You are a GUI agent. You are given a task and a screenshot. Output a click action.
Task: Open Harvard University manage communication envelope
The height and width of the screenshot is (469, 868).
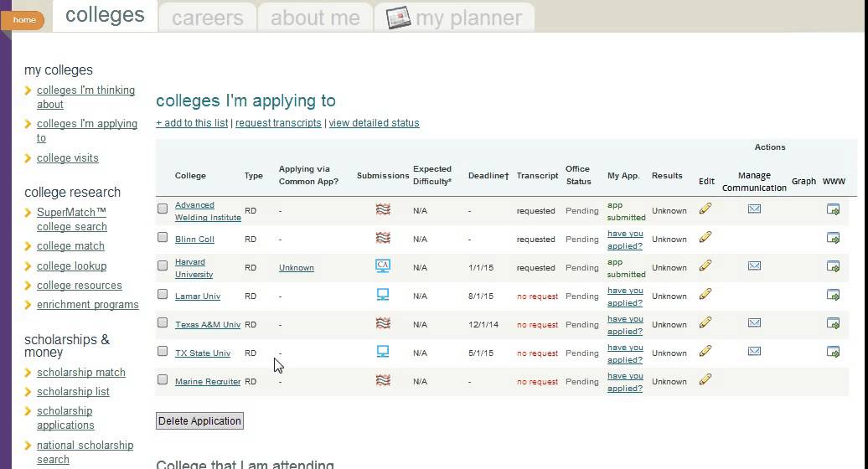pyautogui.click(x=754, y=265)
